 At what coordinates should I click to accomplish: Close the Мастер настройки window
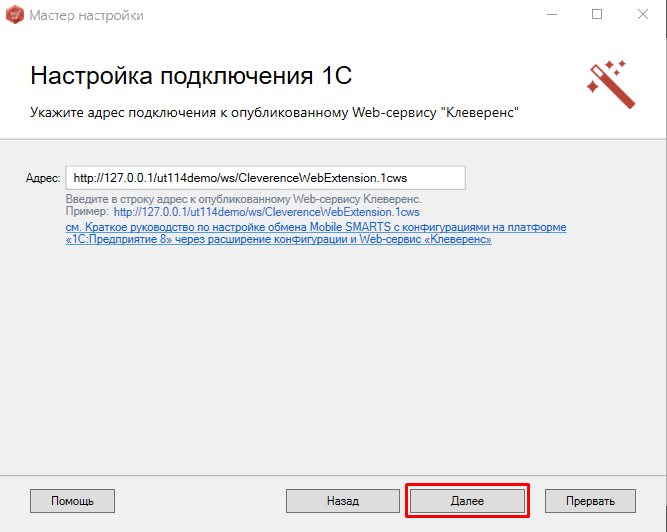pos(643,14)
